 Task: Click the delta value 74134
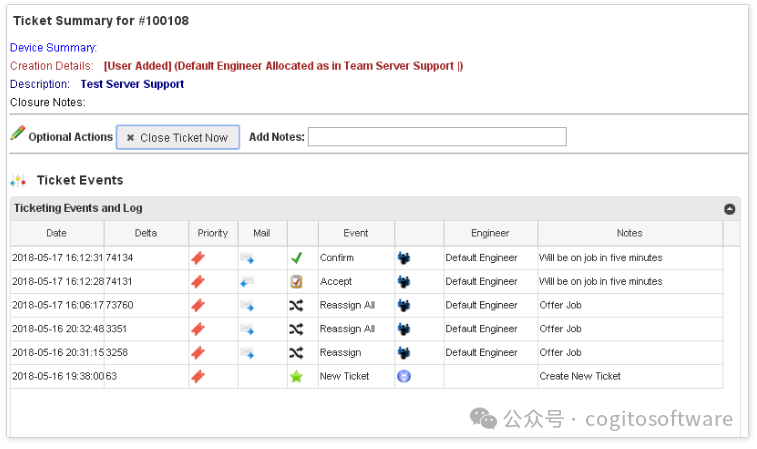pos(119,258)
